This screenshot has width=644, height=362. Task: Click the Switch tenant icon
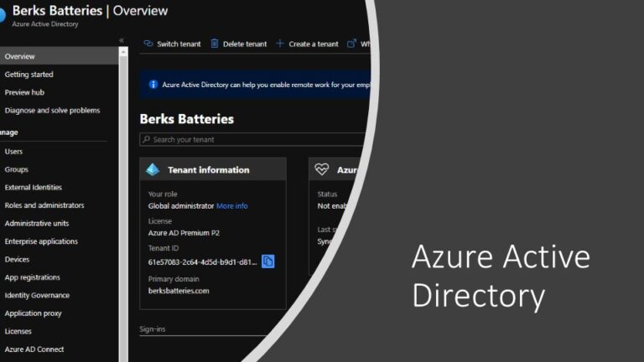pyautogui.click(x=148, y=44)
